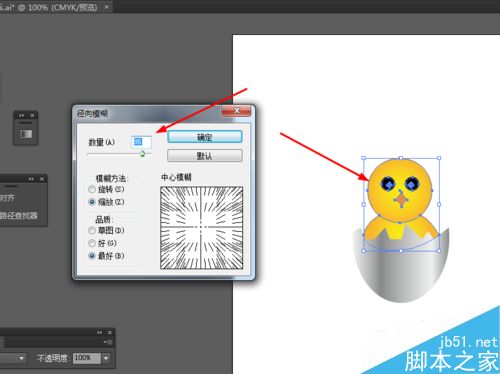Close the small gradient icon panel

(32, 115)
